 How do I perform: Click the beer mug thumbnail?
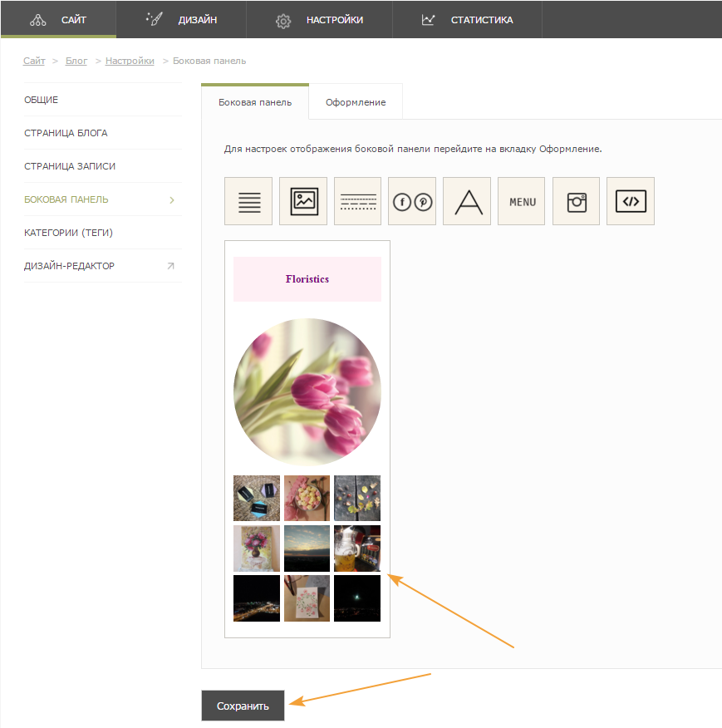pyautogui.click(x=357, y=548)
